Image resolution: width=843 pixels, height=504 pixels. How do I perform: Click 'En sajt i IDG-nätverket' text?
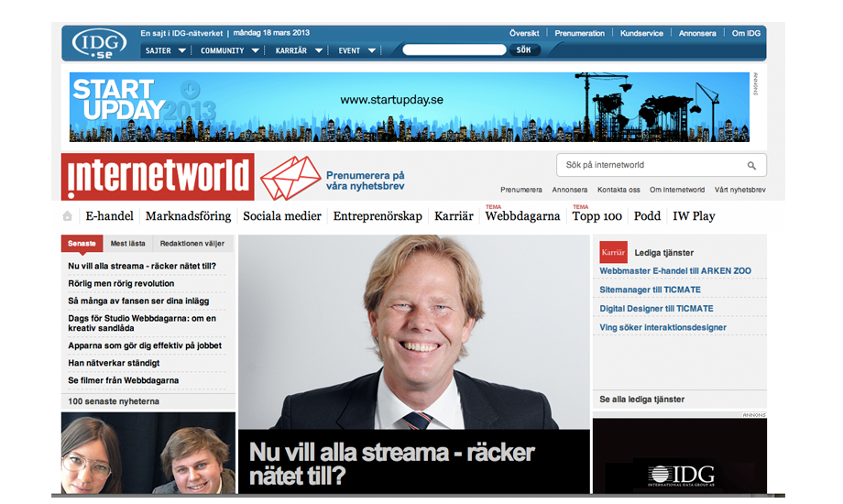(x=181, y=33)
